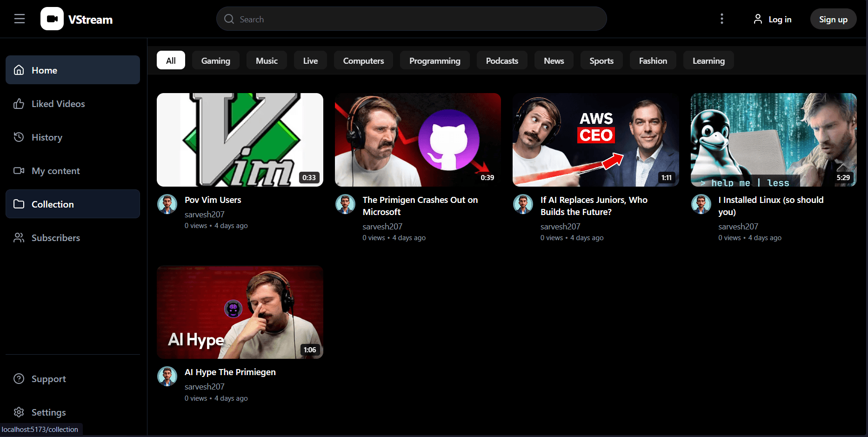This screenshot has width=868, height=437.
Task: Select My content via the camera icon
Action: 19,170
